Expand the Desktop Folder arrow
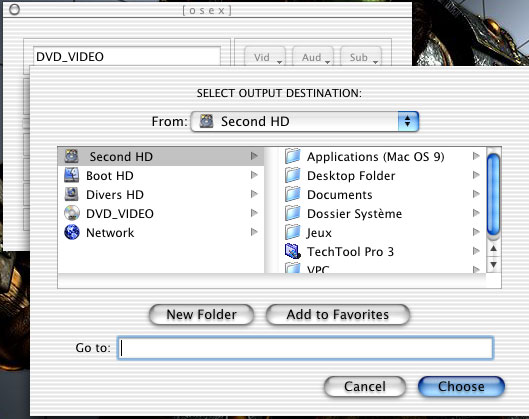The height and width of the screenshot is (419, 529). click(x=476, y=175)
